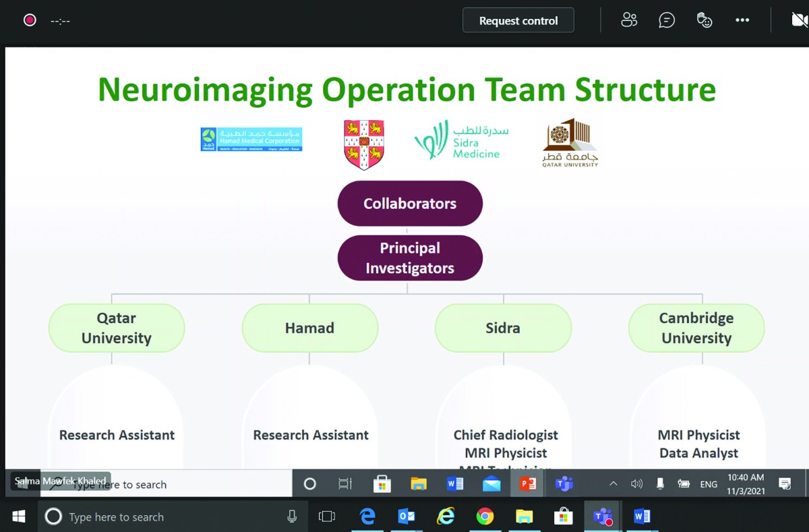Image resolution: width=809 pixels, height=532 pixels.
Task: Open Microsoft Store in the bottom taskbar
Action: 563,516
